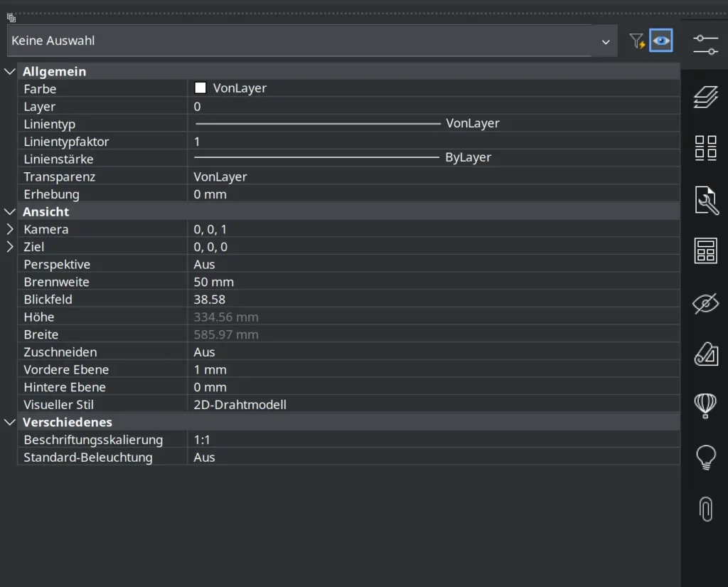Open the paperclip attachments panel

click(706, 509)
